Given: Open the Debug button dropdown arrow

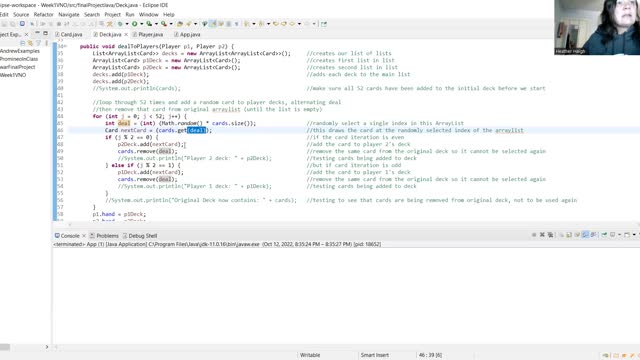Looking at the screenshot, I should [x=127, y=24].
